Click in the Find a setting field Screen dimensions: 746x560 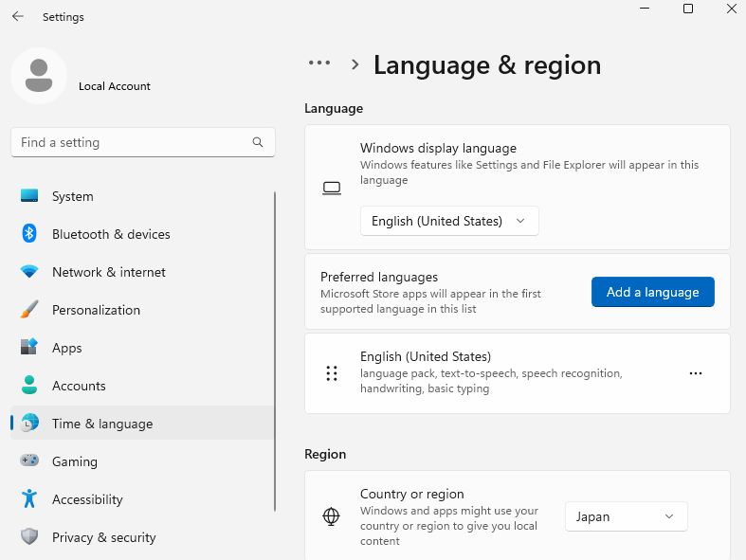(133, 142)
